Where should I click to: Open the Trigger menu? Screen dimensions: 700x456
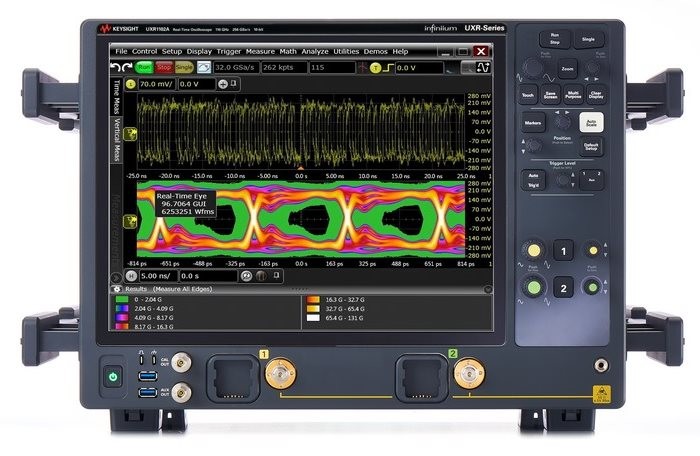point(230,51)
